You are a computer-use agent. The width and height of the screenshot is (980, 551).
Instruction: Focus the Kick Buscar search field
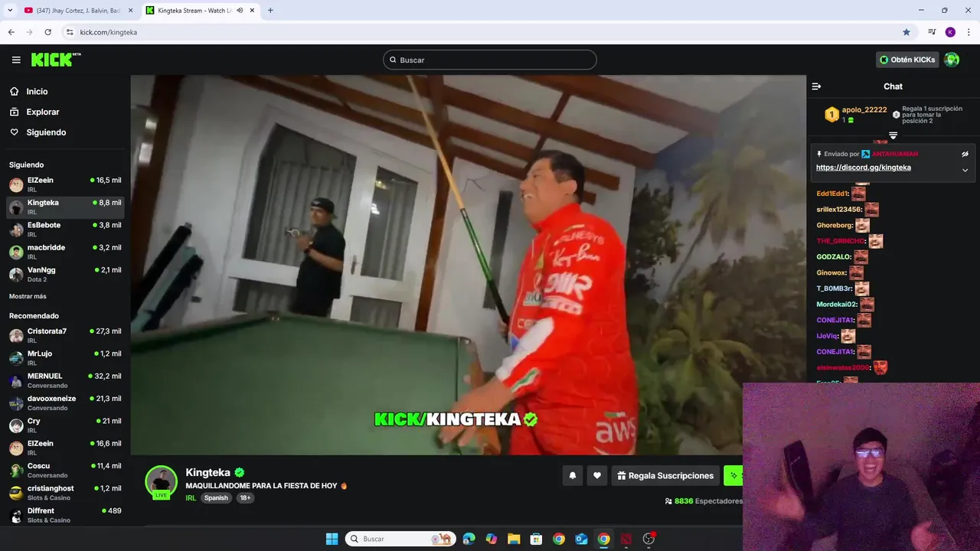(490, 60)
